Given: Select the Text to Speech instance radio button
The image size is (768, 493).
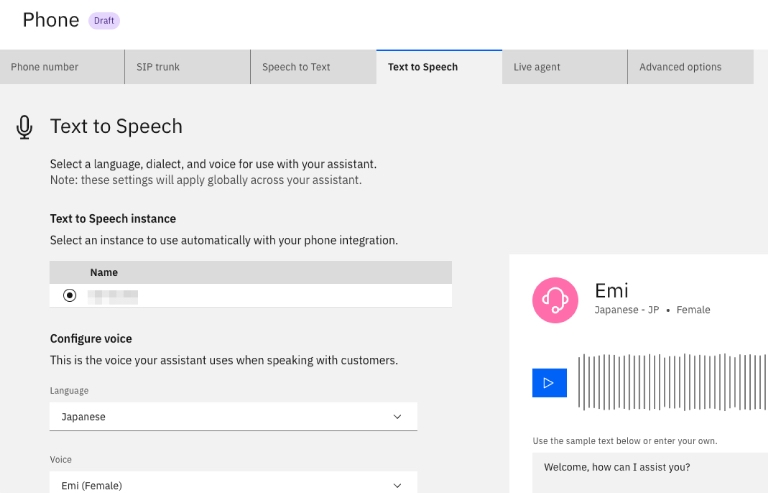Looking at the screenshot, I should pyautogui.click(x=69, y=295).
